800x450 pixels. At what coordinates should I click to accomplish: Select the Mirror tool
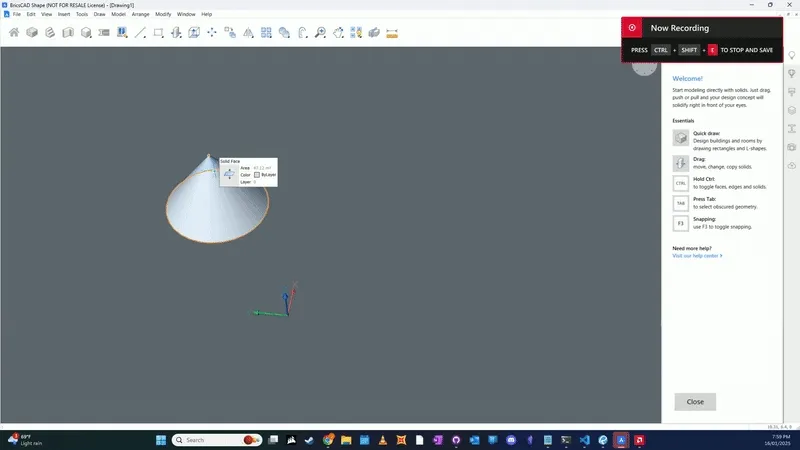248,33
